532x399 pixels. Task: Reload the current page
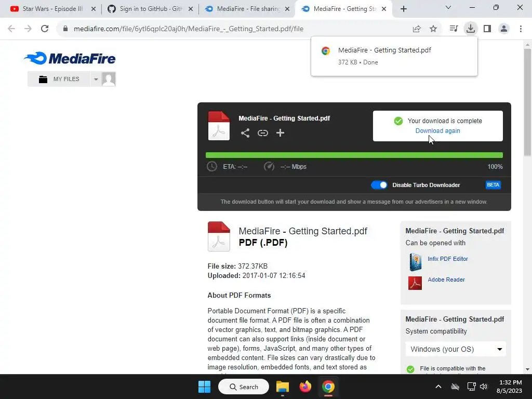coord(45,29)
